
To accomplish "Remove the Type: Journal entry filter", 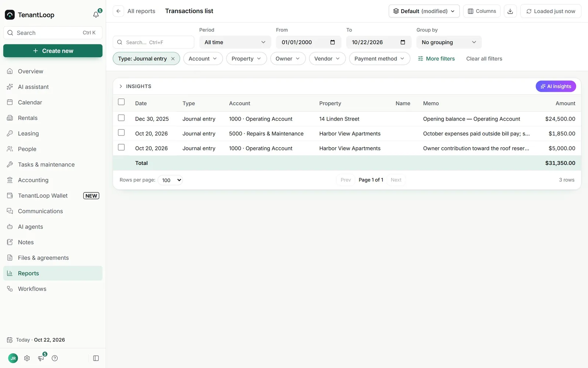I will (x=173, y=59).
